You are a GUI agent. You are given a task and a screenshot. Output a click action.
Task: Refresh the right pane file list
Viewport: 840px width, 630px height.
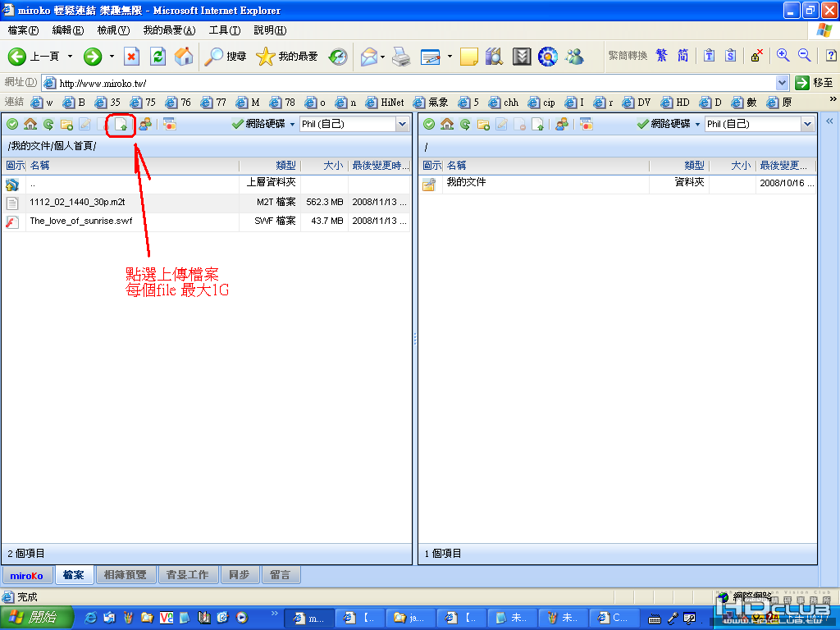click(465, 125)
